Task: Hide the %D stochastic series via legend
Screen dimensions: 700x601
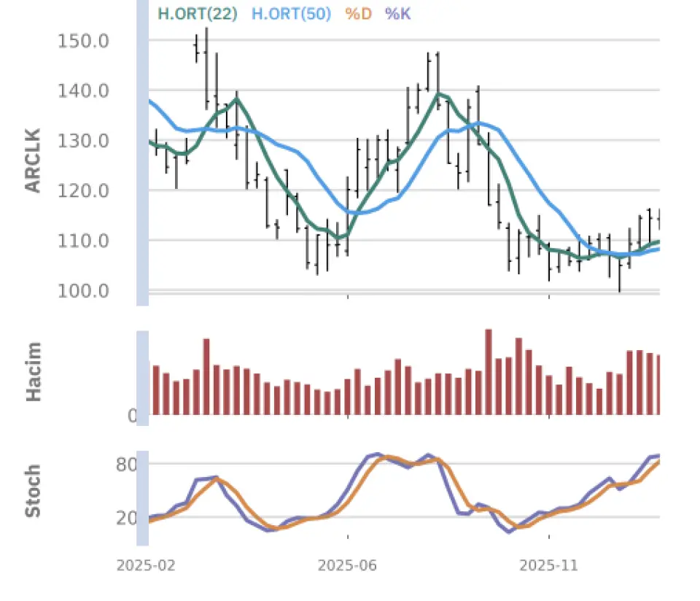Action: tap(357, 13)
